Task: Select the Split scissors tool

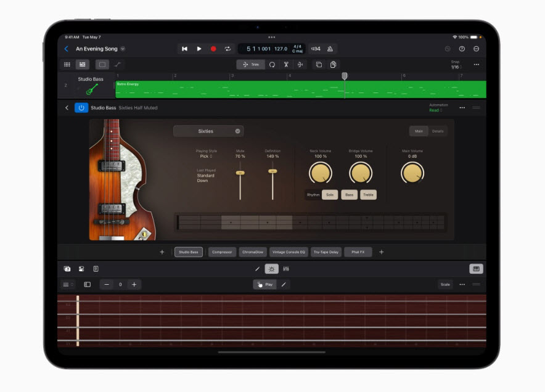Action: 286,65
